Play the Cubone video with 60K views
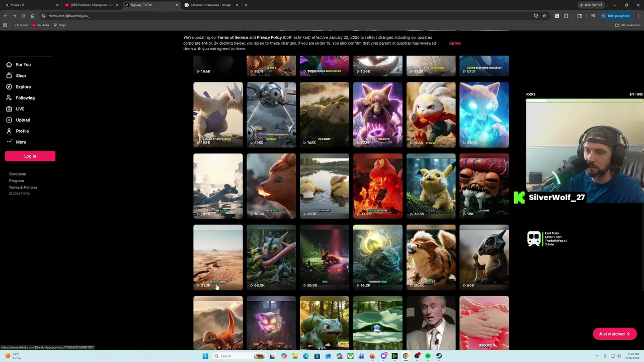 point(484,257)
